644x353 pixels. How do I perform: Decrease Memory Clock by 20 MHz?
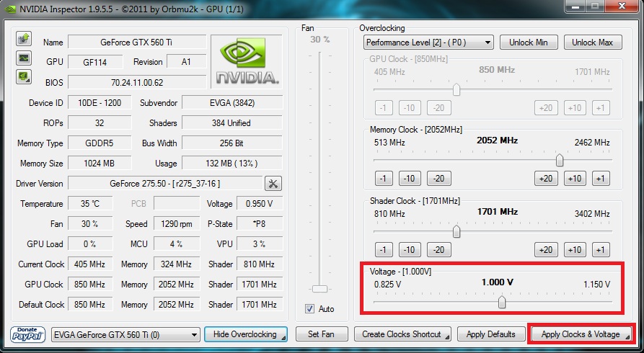coord(439,179)
